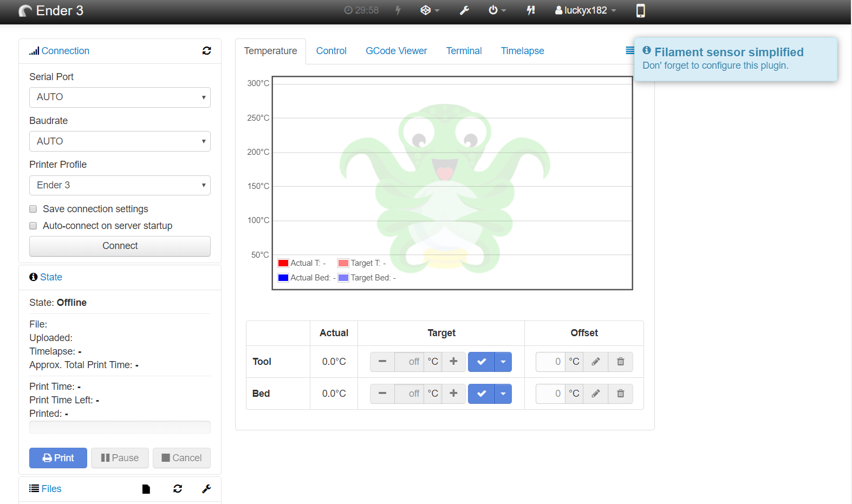Edit Bed offset with pencil icon
Viewport: 852px width, 504px height.
[596, 394]
